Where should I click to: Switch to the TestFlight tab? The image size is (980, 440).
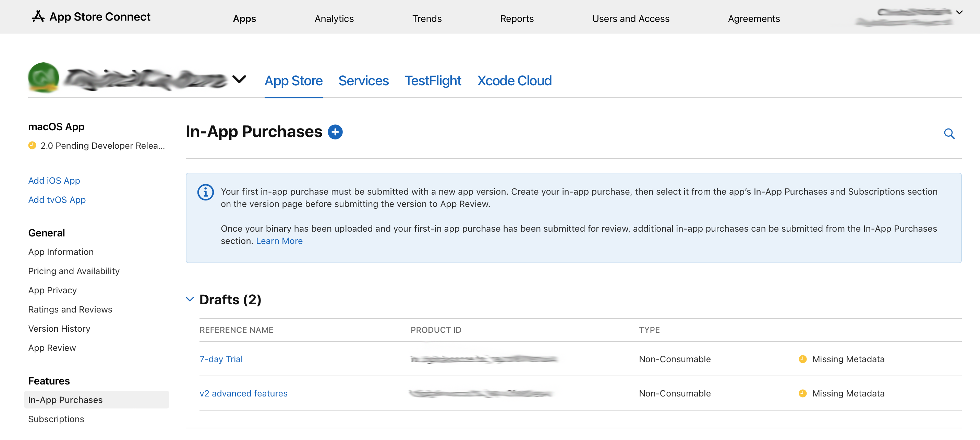tap(433, 81)
